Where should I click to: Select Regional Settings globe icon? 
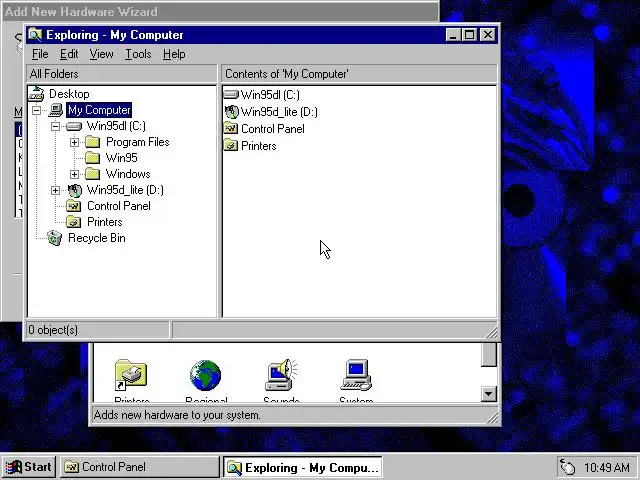click(x=206, y=375)
